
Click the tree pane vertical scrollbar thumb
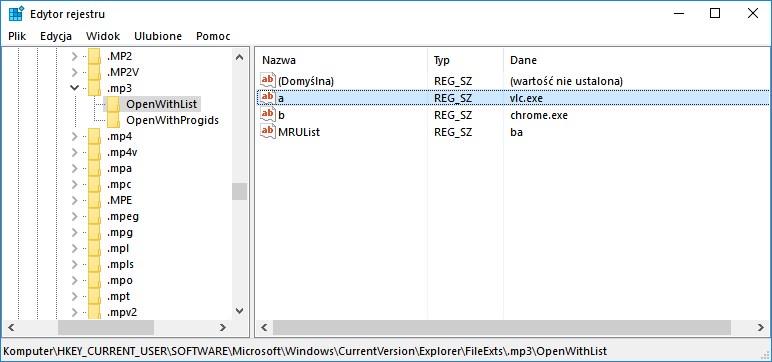(239, 192)
